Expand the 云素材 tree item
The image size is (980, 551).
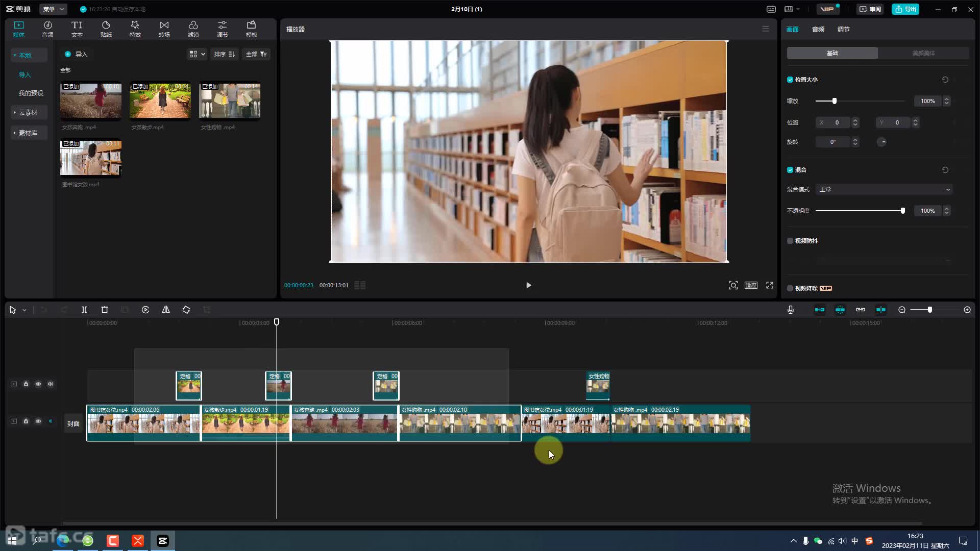click(x=28, y=112)
